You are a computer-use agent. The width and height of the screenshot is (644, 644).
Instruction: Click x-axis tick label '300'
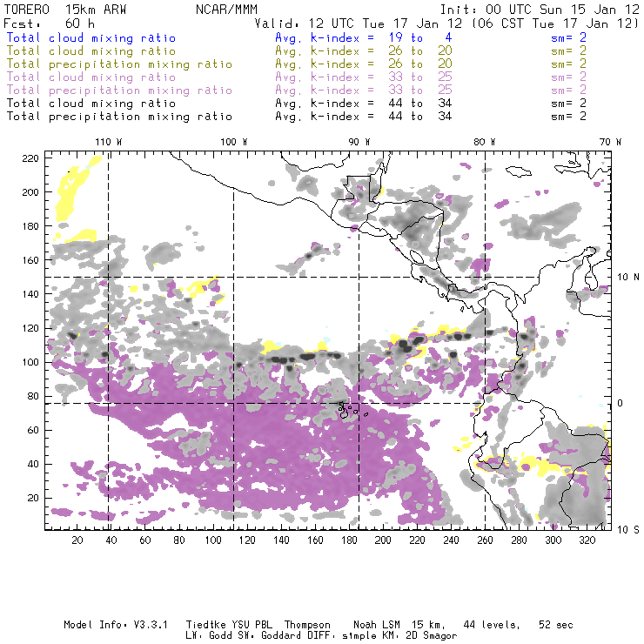point(553,540)
